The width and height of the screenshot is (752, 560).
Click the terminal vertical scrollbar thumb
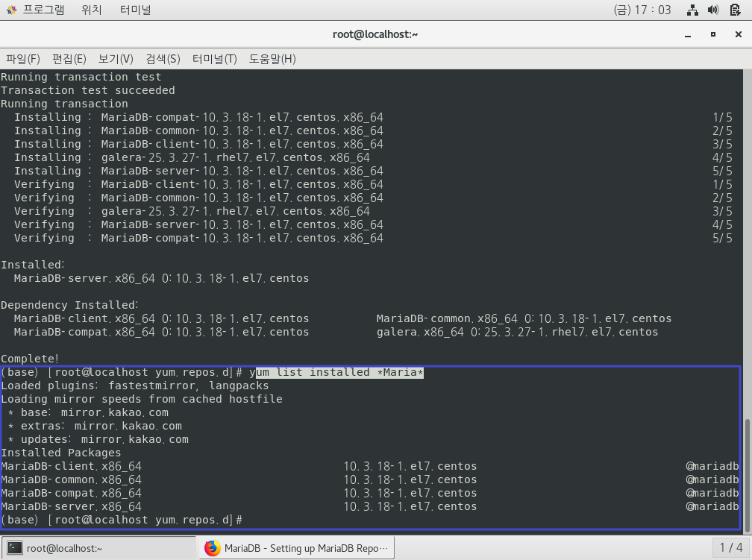(x=748, y=475)
